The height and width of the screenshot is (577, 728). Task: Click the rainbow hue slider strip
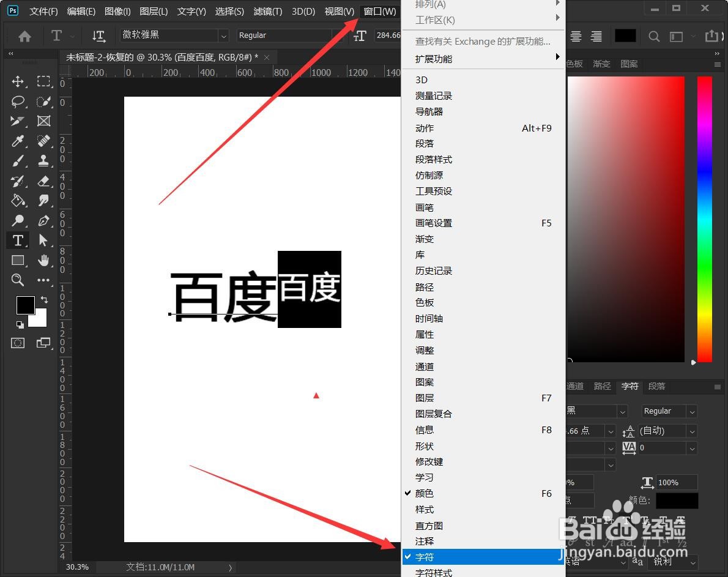pos(704,219)
